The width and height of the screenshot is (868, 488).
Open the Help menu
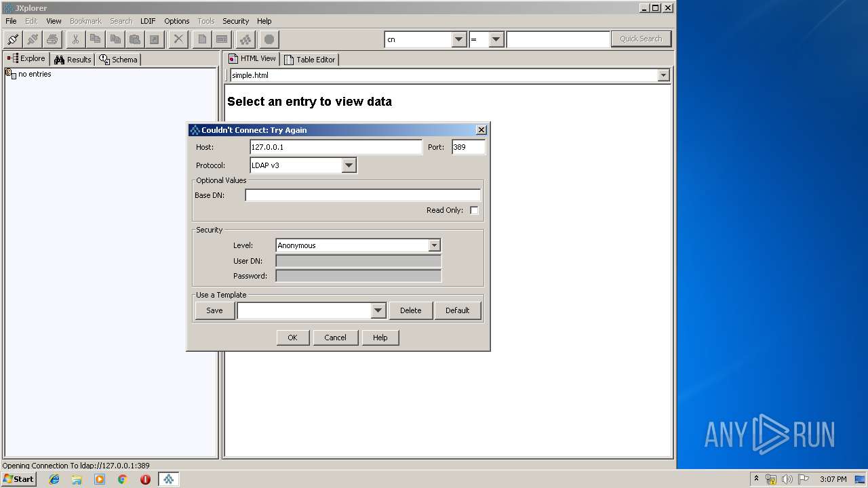point(264,21)
